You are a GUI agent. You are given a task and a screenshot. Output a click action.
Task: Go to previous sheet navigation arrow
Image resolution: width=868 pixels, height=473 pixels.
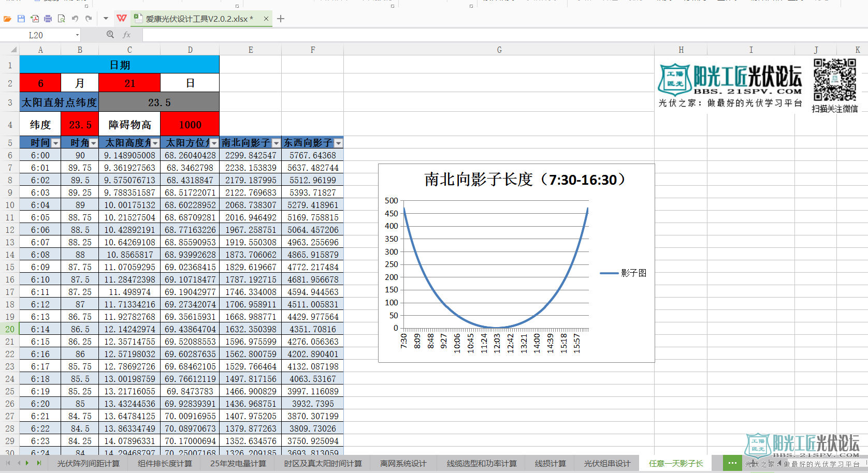tap(19, 463)
